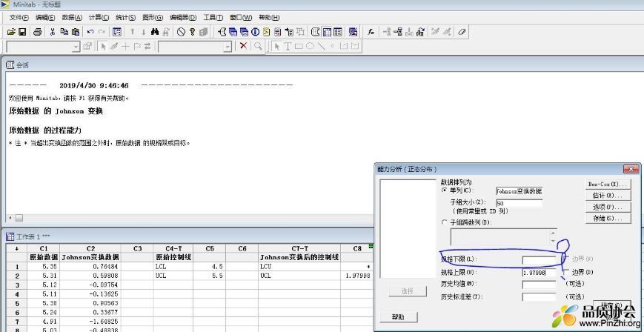The image size is (644, 332).
Task: Click the Open Project folder icon
Action: click(x=11, y=32)
